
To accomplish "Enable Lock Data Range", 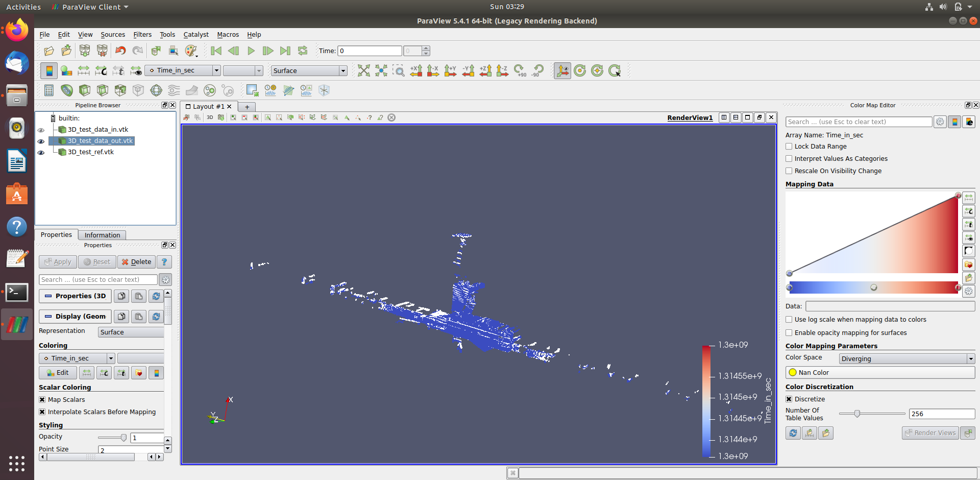I will pyautogui.click(x=789, y=147).
